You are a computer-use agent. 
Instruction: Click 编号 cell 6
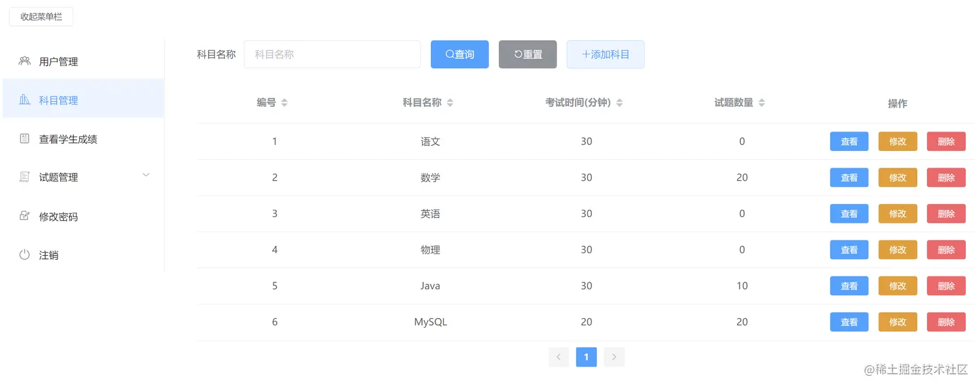(275, 322)
